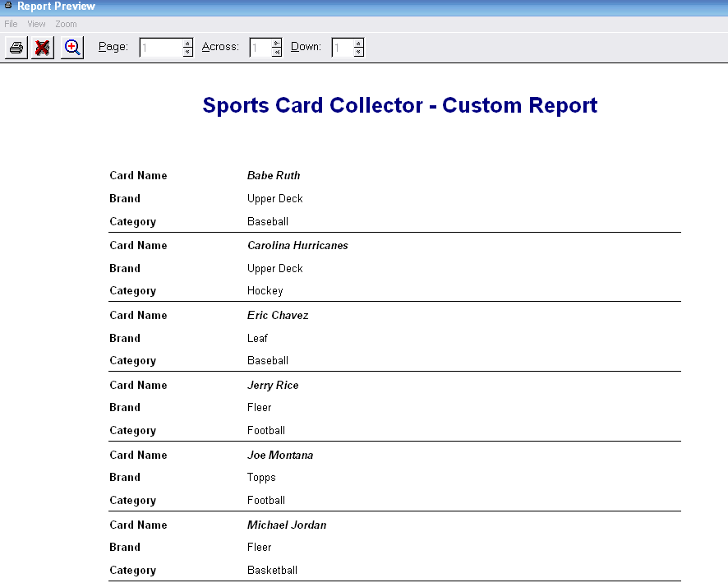Click the Down spinner down arrow
The width and height of the screenshot is (728, 583).
pyautogui.click(x=358, y=51)
